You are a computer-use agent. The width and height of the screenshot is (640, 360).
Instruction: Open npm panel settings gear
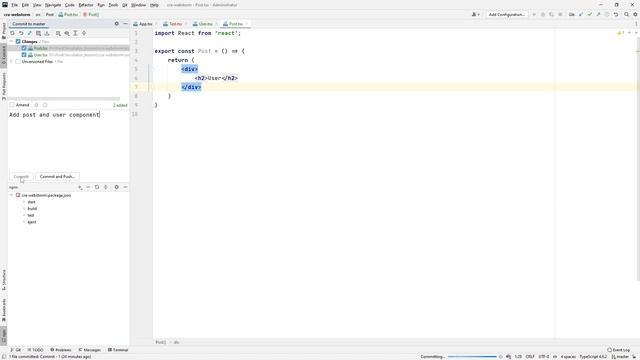(117, 187)
